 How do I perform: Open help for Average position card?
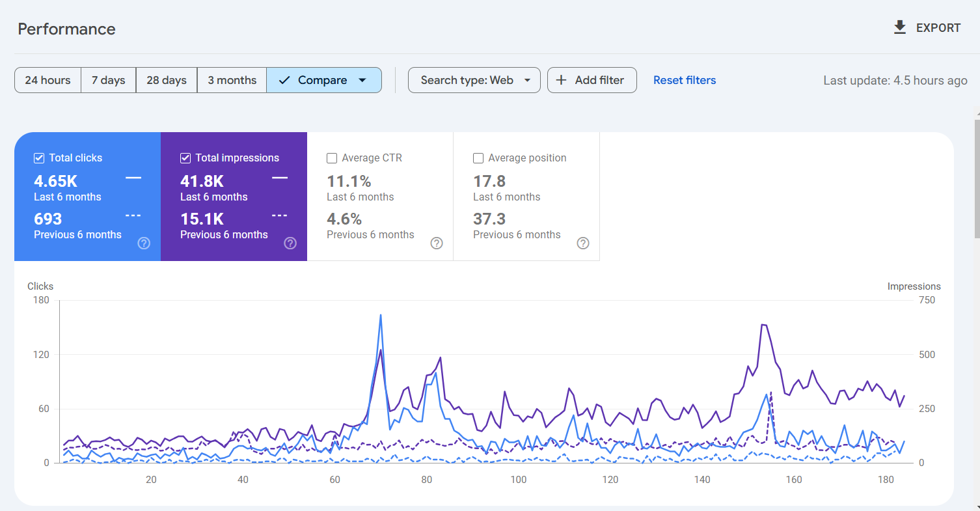584,243
